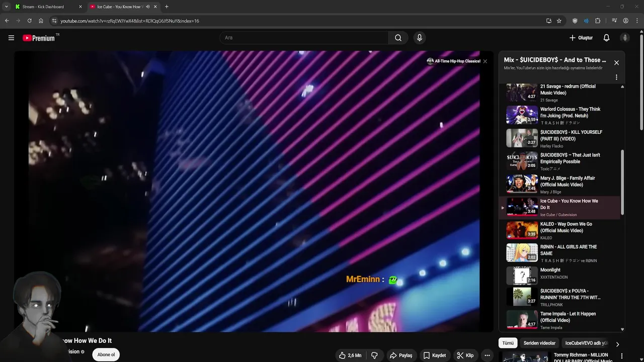Play That Just Isn't Empirically Possible
Viewport: 644px width, 362px height.
559,162
